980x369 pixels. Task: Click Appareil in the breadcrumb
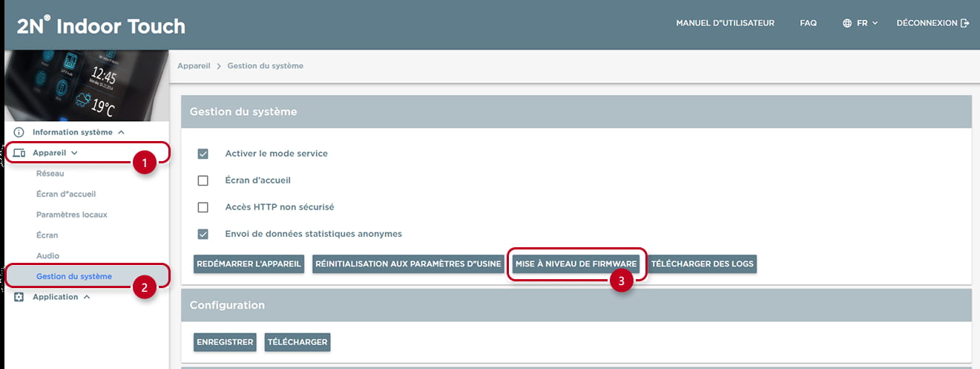click(x=194, y=66)
